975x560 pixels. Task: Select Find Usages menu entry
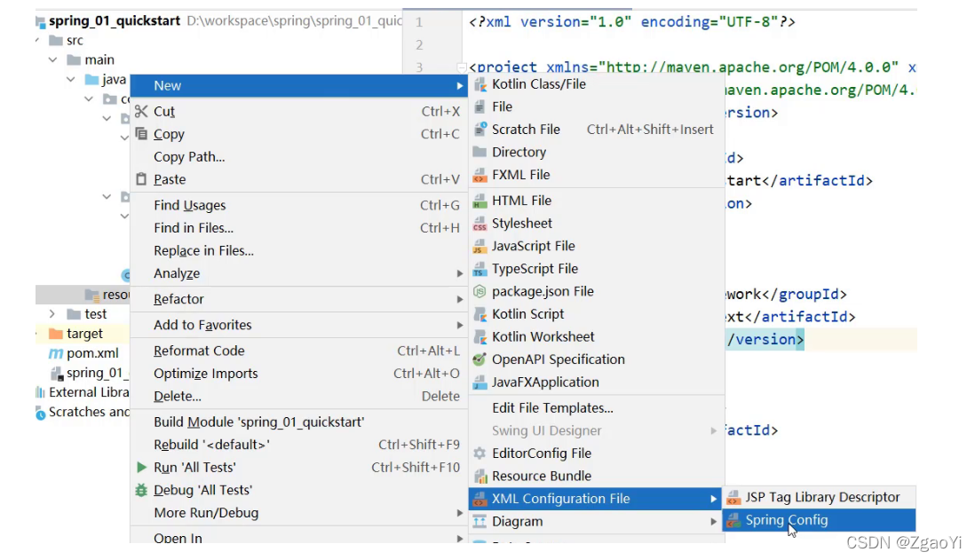299,205
